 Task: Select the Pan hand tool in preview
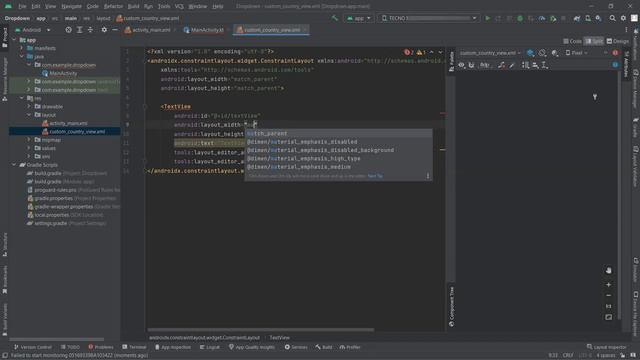click(609, 271)
